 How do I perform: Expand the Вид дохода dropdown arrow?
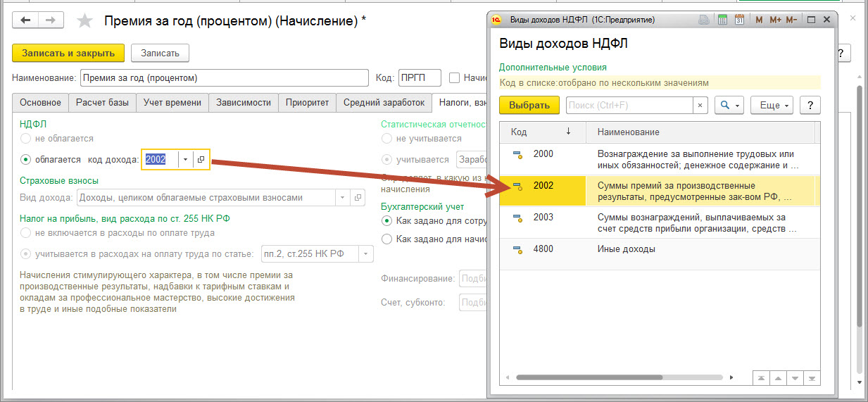343,198
